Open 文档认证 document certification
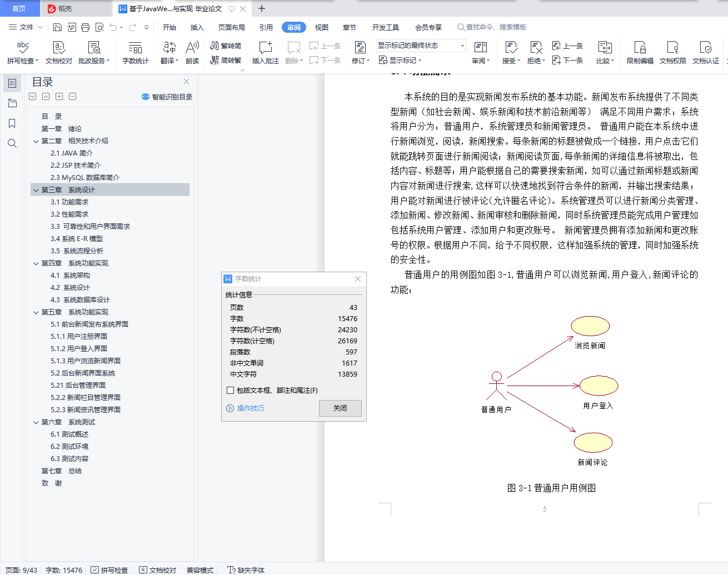 point(706,53)
